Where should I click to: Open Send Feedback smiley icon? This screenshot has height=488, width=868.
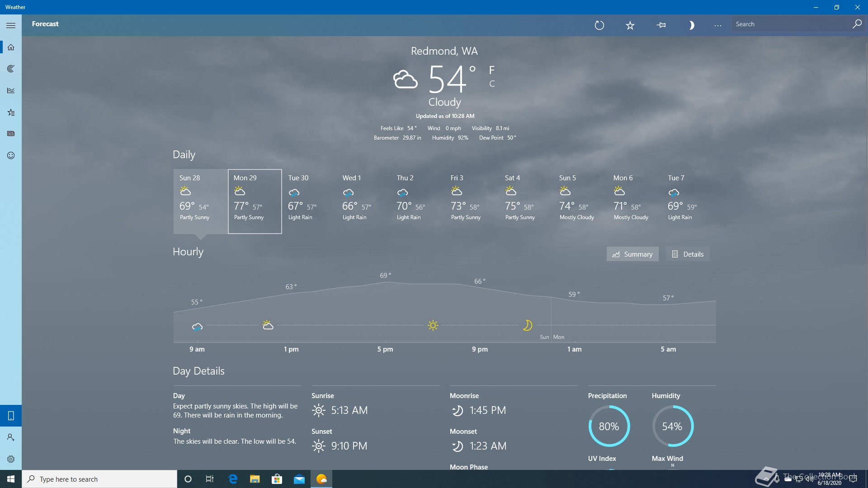pyautogui.click(x=11, y=155)
